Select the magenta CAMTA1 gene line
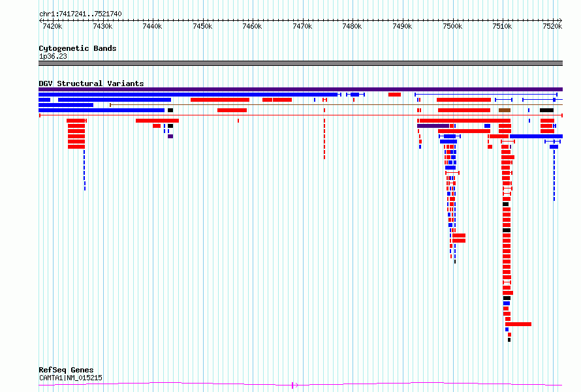Viewport: 581px width, 392px height. pos(300,384)
